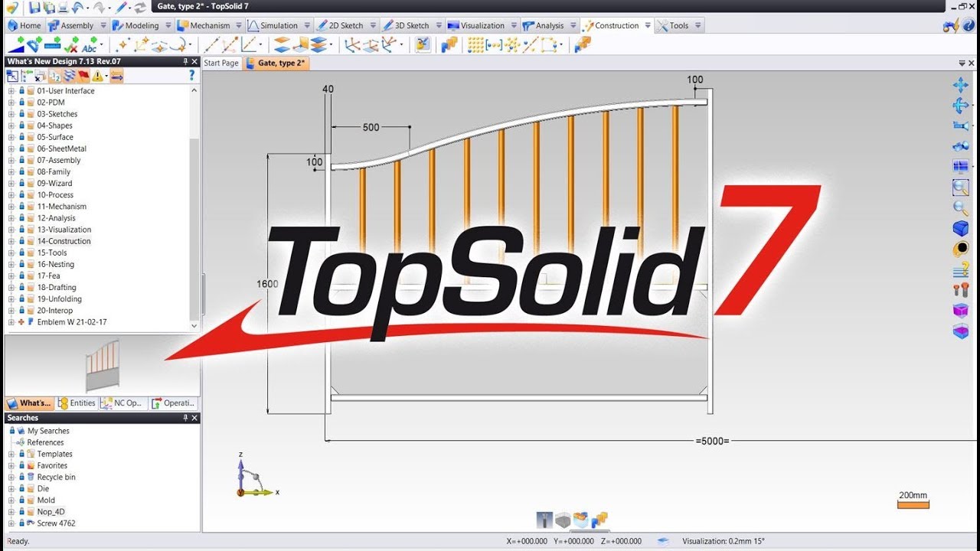Screen dimensions: 980x551
Task: Switch to the Home ribbon tab
Action: pyautogui.click(x=24, y=26)
